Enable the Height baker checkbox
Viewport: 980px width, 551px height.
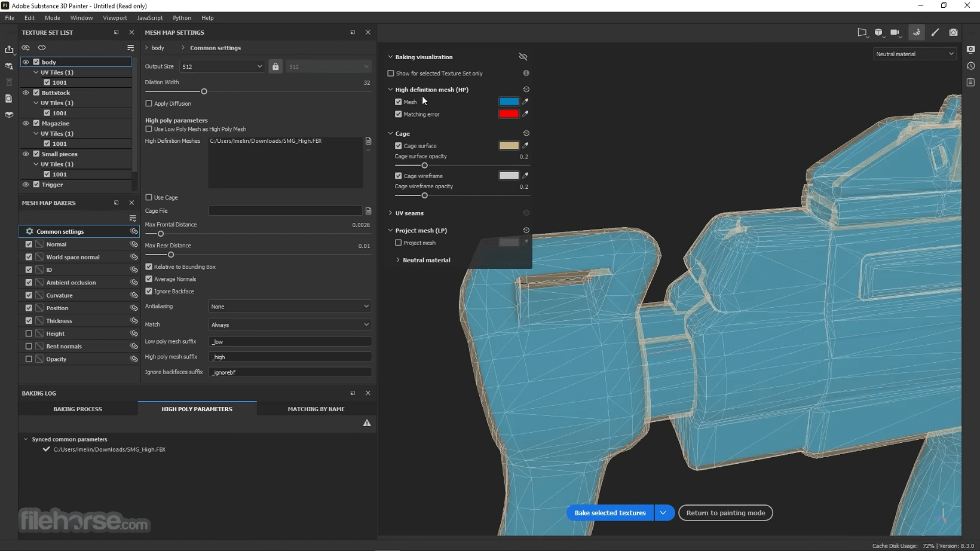point(29,333)
